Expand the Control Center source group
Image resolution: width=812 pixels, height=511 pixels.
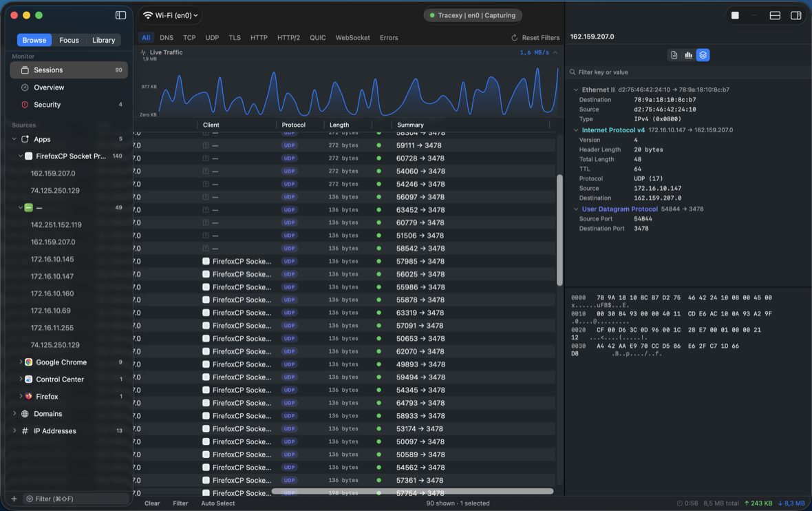[20, 379]
